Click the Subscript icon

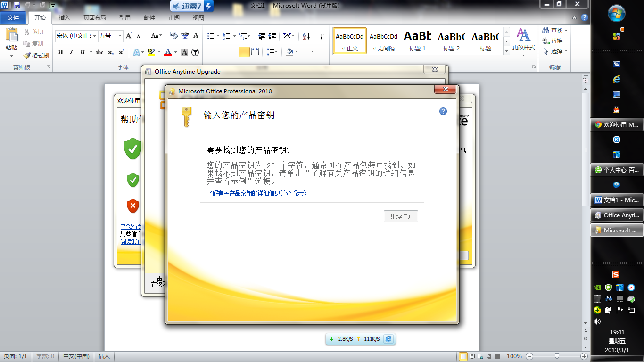[x=111, y=52]
